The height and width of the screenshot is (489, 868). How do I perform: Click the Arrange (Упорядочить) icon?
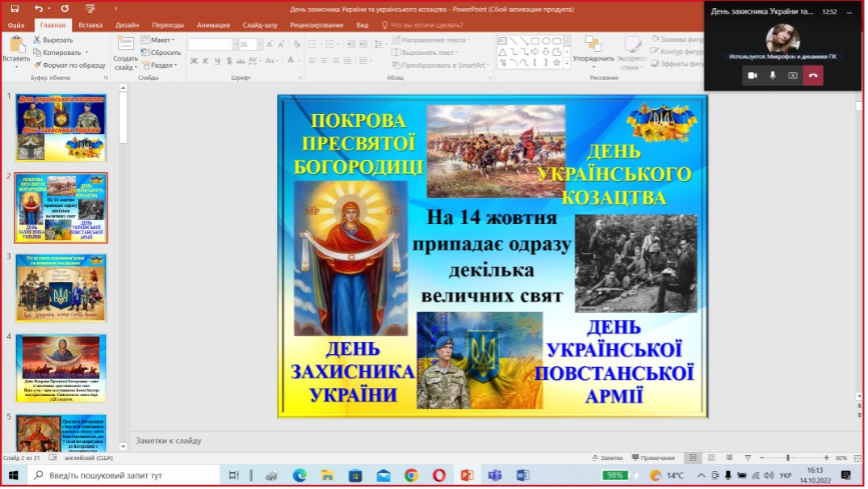click(593, 48)
